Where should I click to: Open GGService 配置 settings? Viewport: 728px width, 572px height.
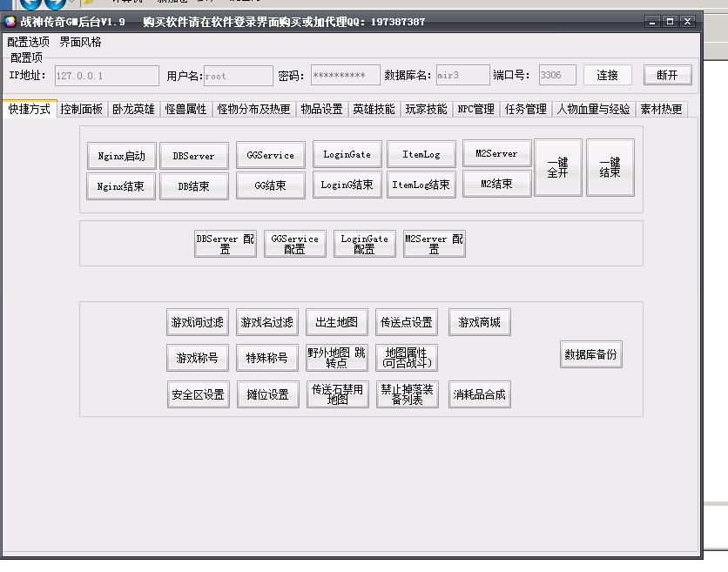click(x=294, y=244)
